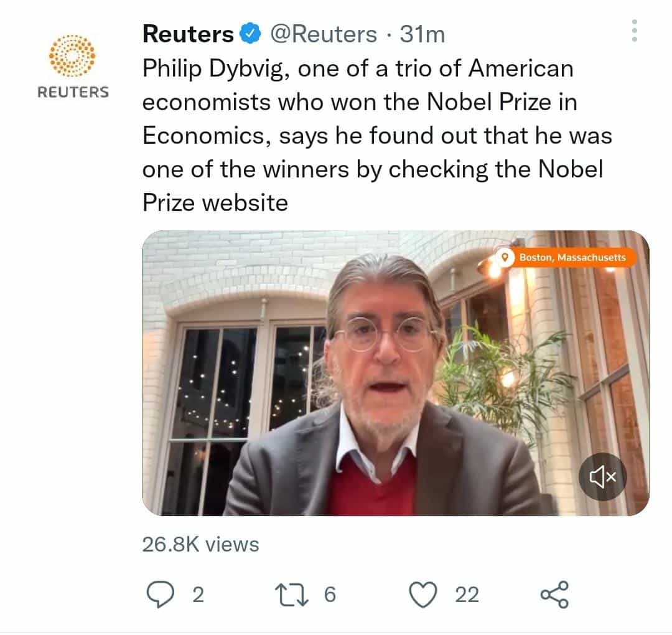This screenshot has height=635, width=672.
Task: Click the like count number 22
Action: tap(467, 595)
